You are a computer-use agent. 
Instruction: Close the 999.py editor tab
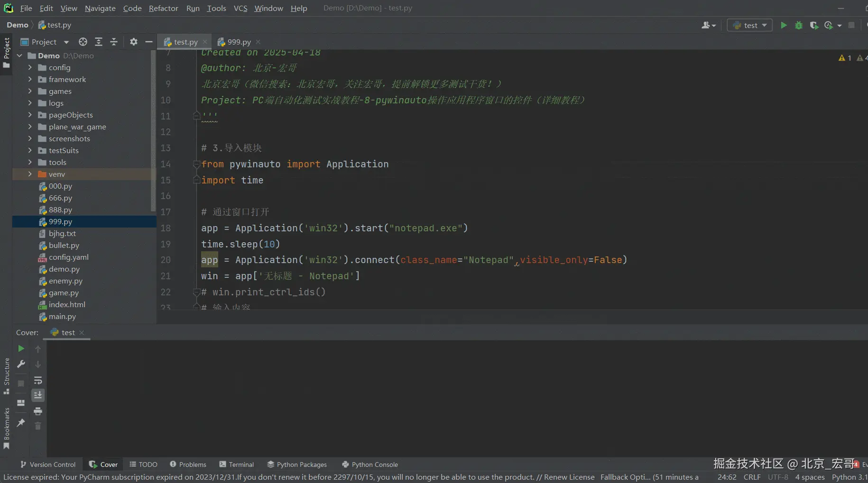tap(258, 42)
